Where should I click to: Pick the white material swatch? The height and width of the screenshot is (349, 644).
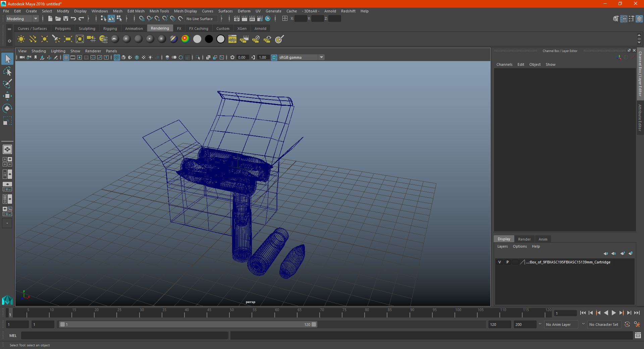click(197, 39)
